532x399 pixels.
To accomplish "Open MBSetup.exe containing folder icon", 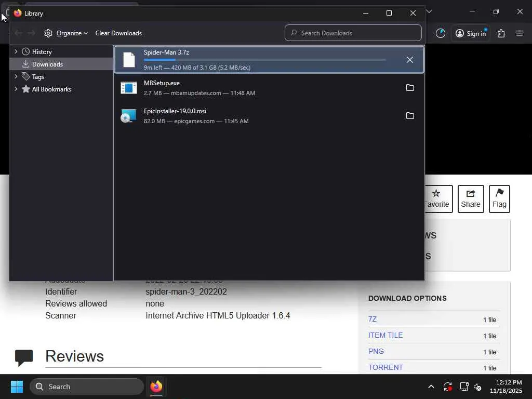I will coord(410,88).
